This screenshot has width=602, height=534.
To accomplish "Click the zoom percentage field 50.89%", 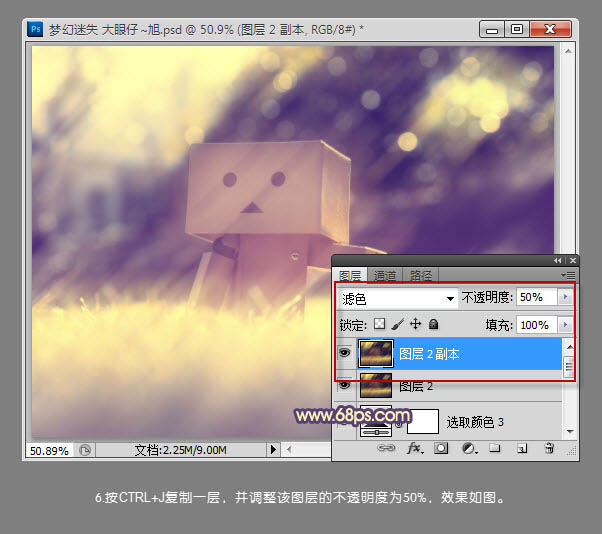I will pyautogui.click(x=47, y=451).
